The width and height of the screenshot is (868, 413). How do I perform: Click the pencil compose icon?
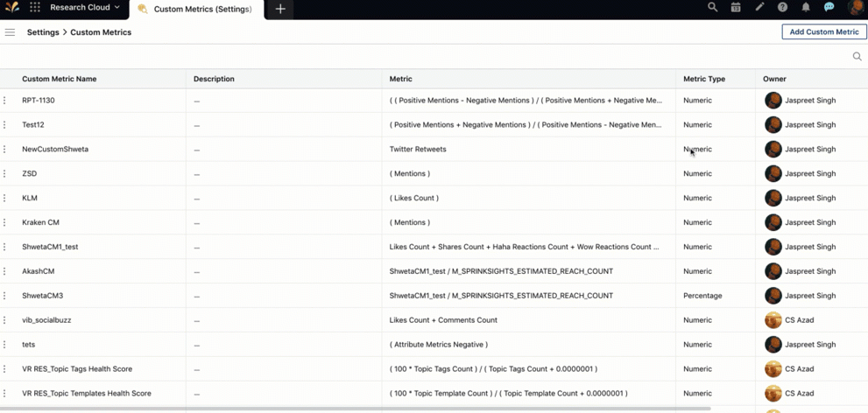click(x=759, y=7)
